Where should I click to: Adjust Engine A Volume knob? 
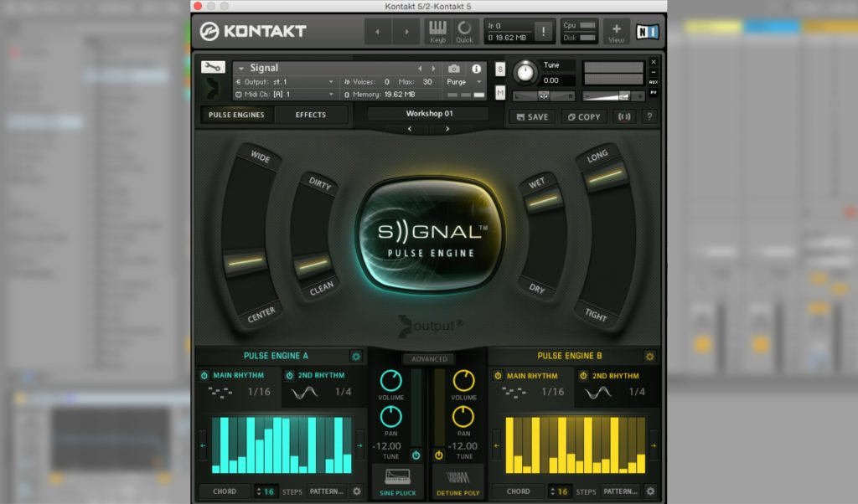click(391, 380)
